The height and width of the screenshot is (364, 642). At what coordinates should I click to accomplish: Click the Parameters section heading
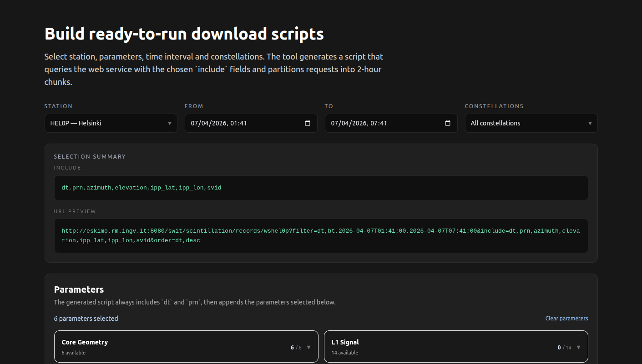click(79, 289)
